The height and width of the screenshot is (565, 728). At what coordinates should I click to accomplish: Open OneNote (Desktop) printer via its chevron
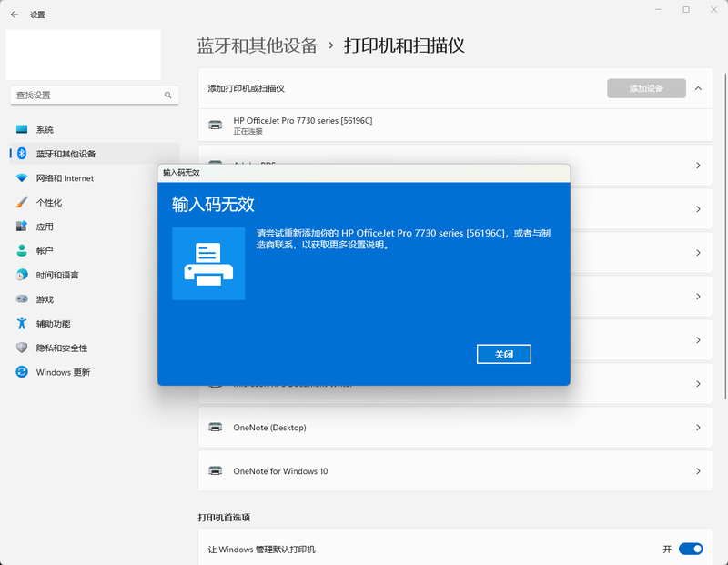click(x=698, y=428)
